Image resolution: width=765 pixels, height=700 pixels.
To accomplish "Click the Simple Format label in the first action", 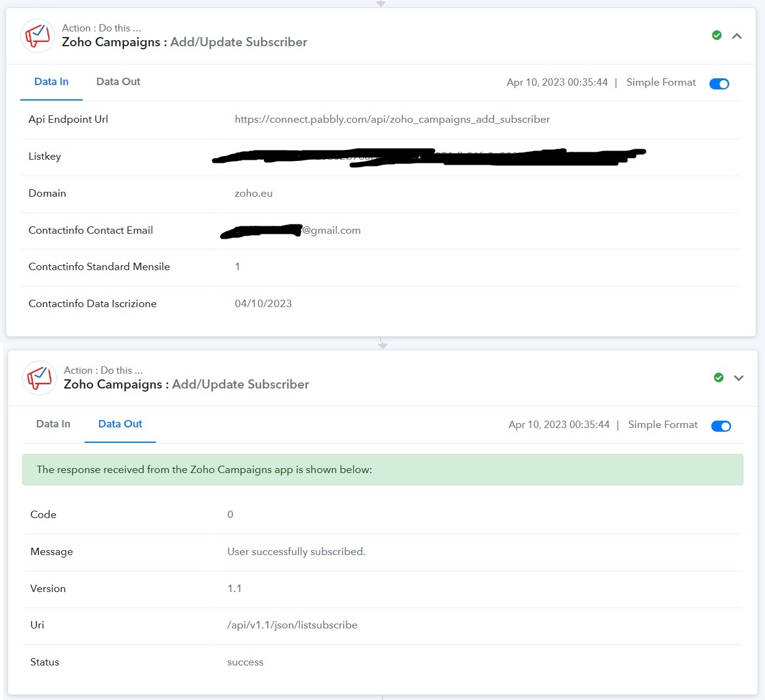I will click(x=661, y=82).
